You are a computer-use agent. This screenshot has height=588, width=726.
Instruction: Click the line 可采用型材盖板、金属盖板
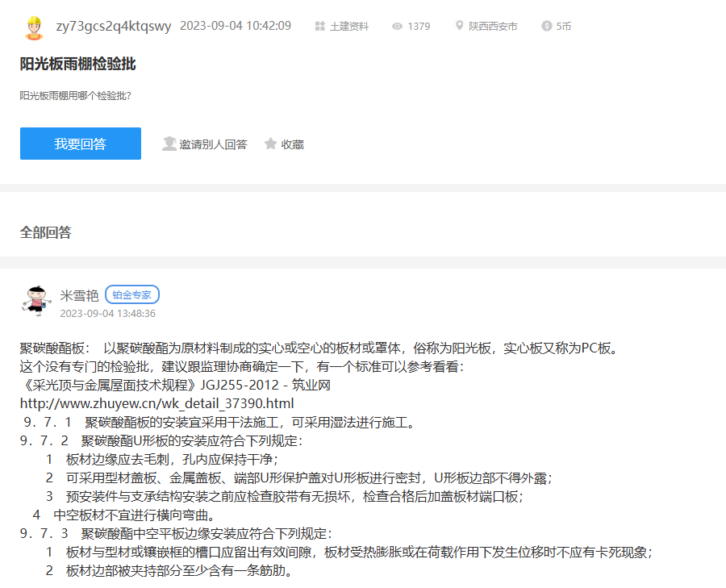point(299,477)
